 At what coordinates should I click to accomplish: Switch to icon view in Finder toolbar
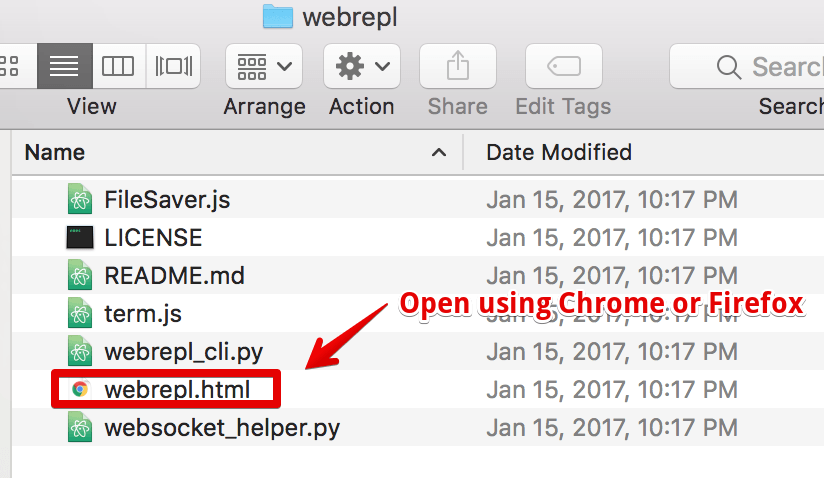(x=13, y=66)
